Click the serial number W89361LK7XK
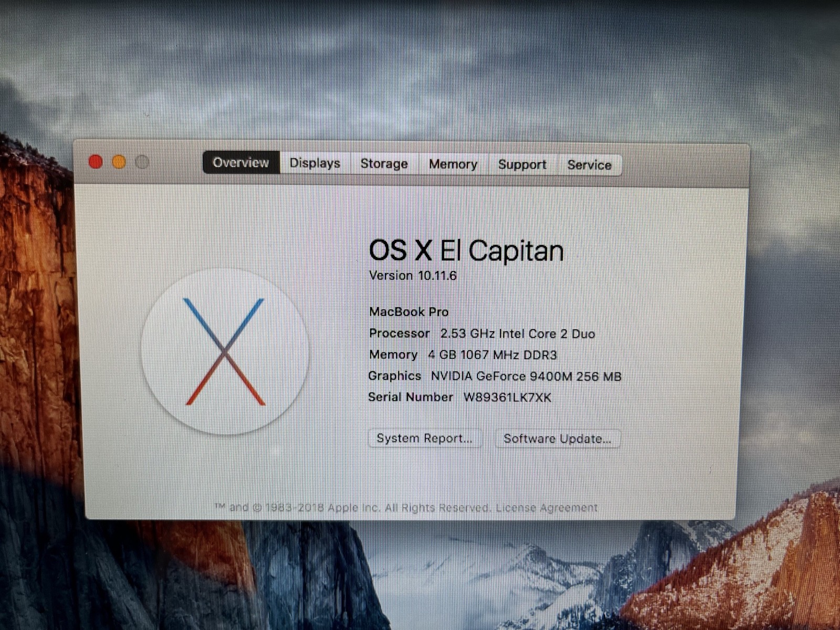Image resolution: width=840 pixels, height=630 pixels. tap(507, 397)
